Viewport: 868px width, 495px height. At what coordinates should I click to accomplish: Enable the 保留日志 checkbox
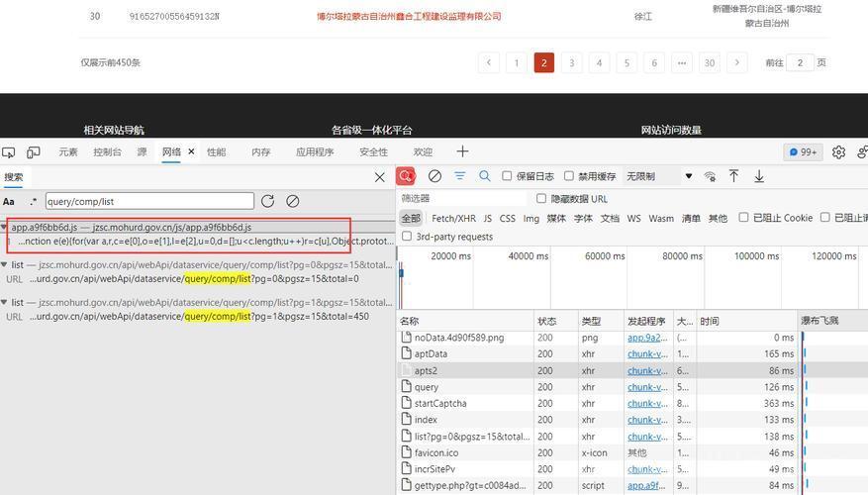pyautogui.click(x=507, y=175)
